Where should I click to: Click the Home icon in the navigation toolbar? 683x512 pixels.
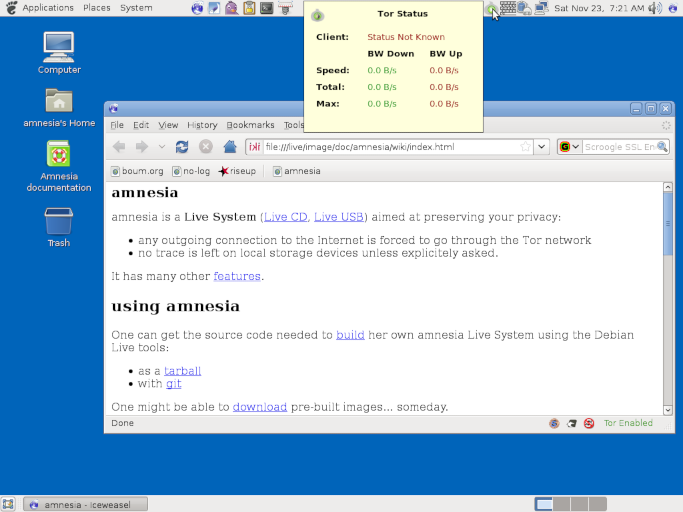(x=230, y=147)
